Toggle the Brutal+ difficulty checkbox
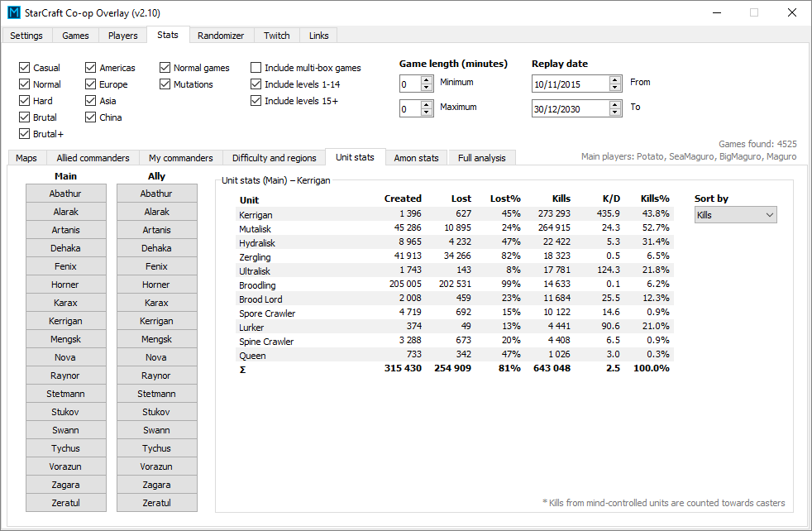The width and height of the screenshot is (812, 531). pos(25,134)
